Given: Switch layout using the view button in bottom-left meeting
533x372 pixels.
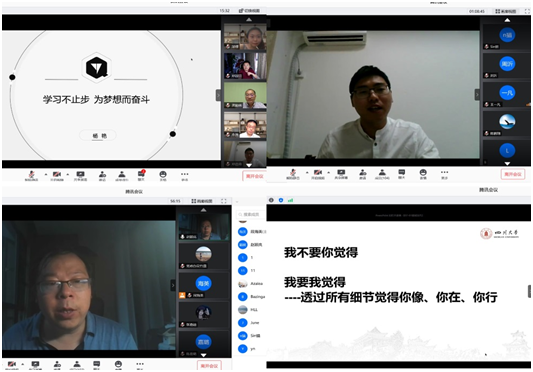Looking at the screenshot, I should tap(202, 201).
